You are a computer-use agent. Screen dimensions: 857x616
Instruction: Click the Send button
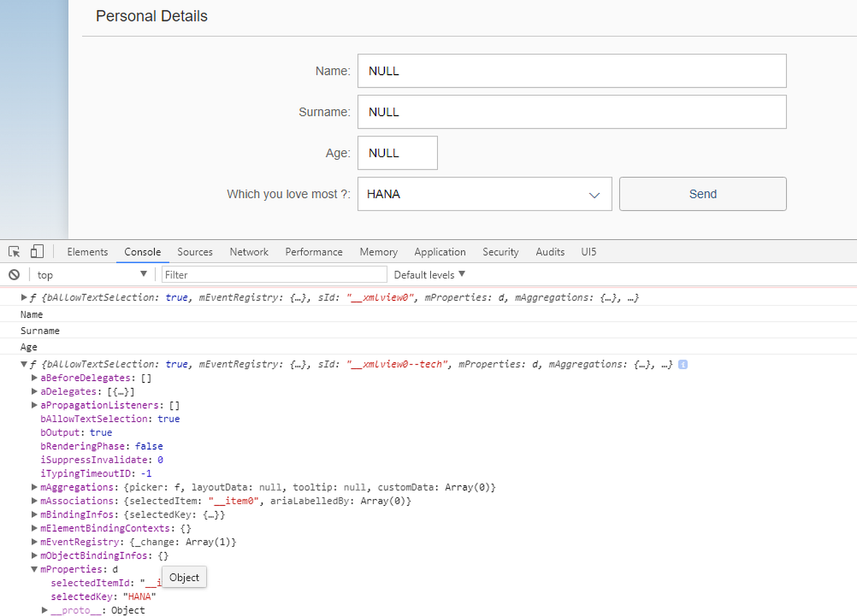click(702, 194)
